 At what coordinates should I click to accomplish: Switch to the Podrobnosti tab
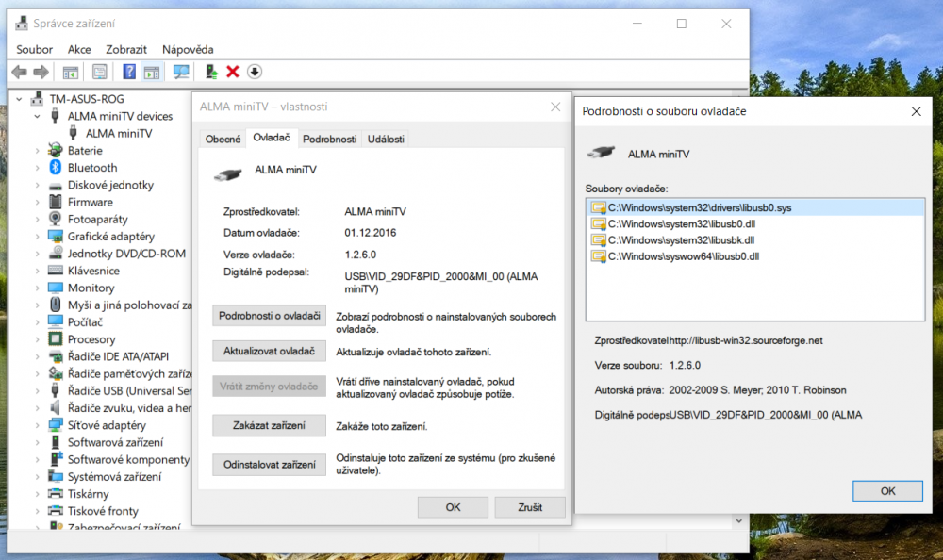(x=329, y=139)
